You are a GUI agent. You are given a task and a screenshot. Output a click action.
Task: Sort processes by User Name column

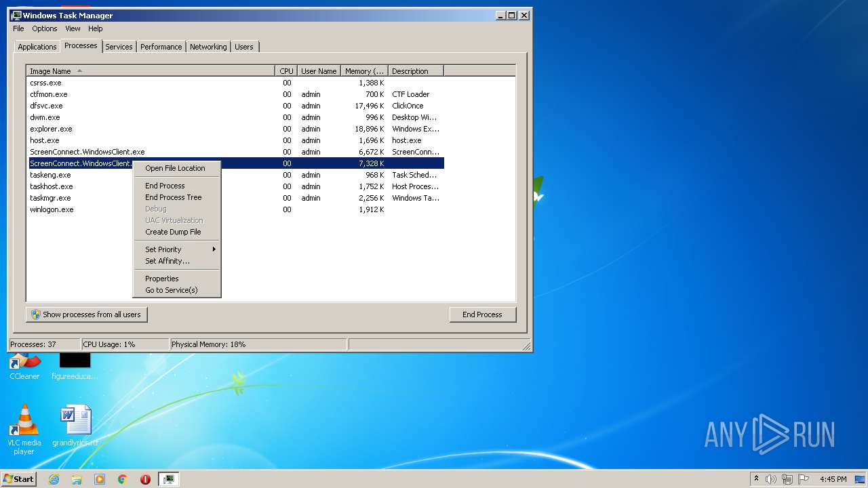pos(319,71)
